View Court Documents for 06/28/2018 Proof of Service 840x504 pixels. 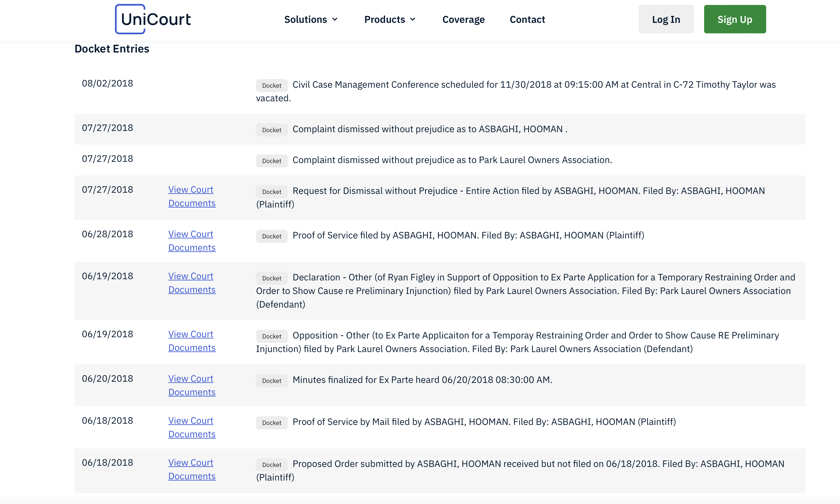pos(192,241)
